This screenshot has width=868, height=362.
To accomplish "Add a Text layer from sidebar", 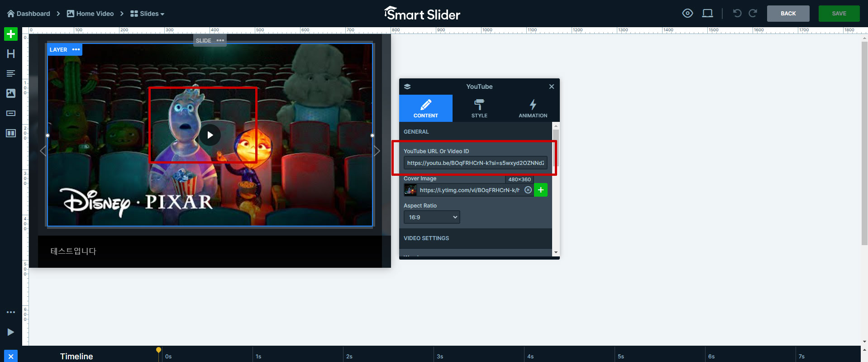I will [x=11, y=73].
